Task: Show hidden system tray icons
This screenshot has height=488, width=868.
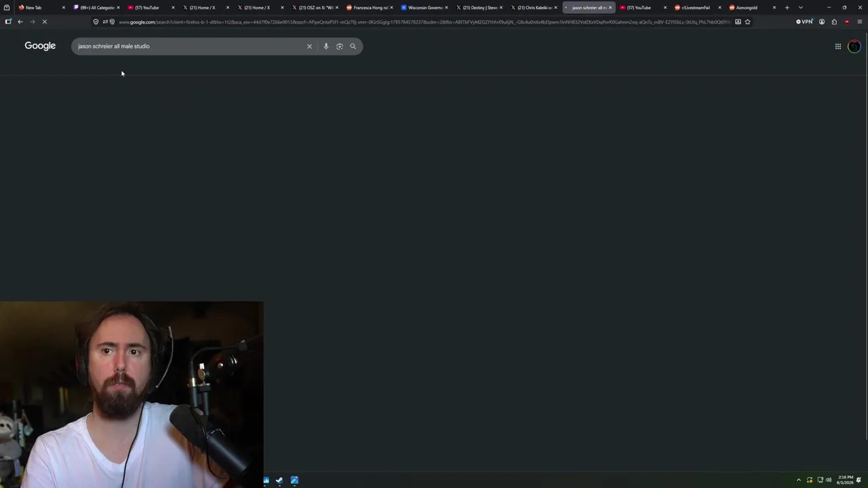Action: tap(799, 480)
